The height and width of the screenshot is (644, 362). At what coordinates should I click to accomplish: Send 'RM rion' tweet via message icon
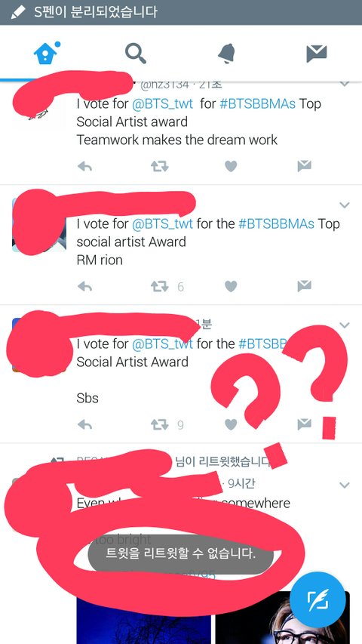coord(304,286)
